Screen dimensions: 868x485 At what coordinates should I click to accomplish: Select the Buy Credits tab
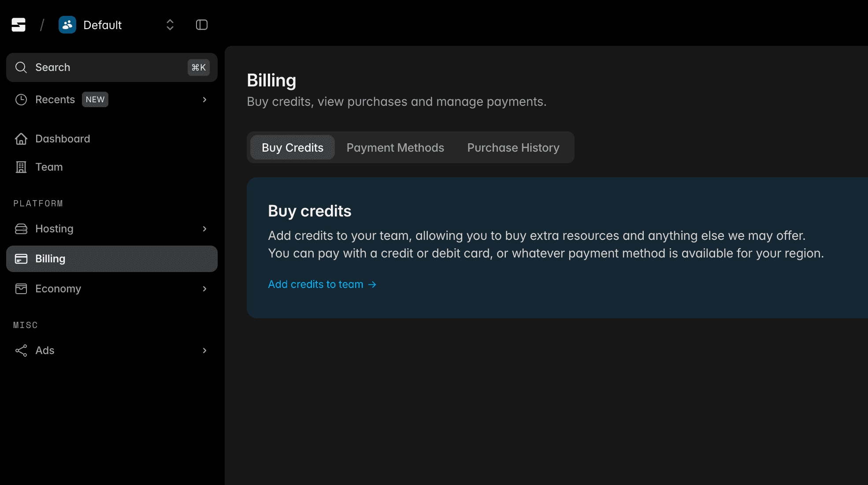pos(292,147)
